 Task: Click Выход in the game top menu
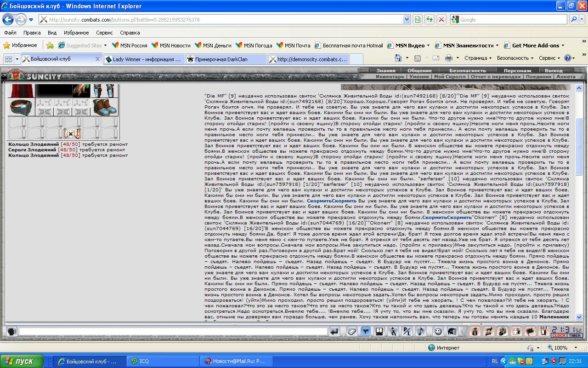pos(554,71)
